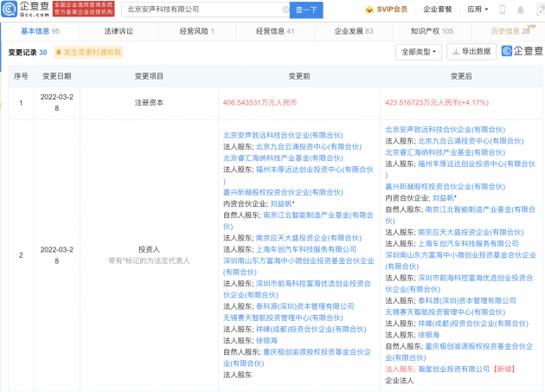Click the 注册资本 cell in row 1
This screenshot has height=392, width=545.
click(x=149, y=103)
